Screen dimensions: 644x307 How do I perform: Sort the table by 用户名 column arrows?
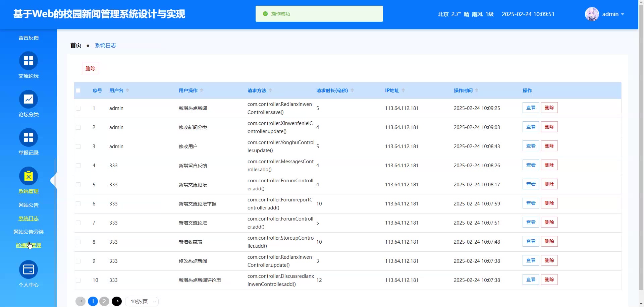(127, 90)
